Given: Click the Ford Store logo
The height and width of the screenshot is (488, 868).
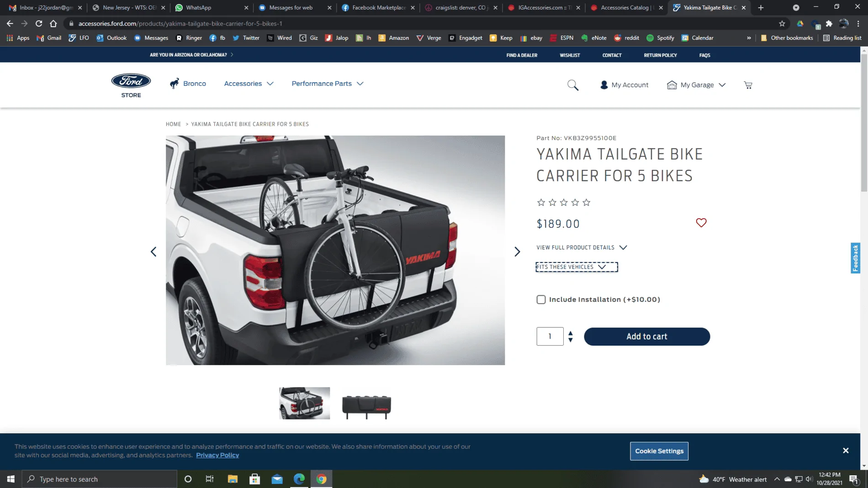Looking at the screenshot, I should tap(131, 85).
